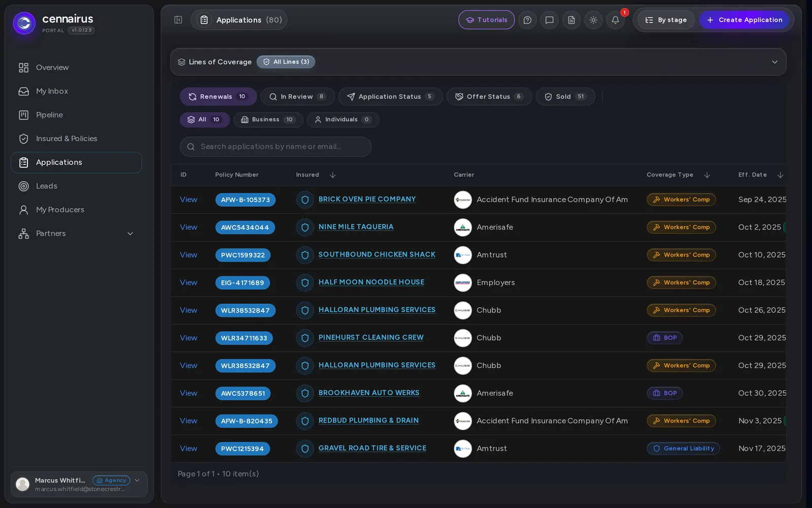
Task: Click shield icon beside Gravel Road Tire & Service
Action: (305, 449)
